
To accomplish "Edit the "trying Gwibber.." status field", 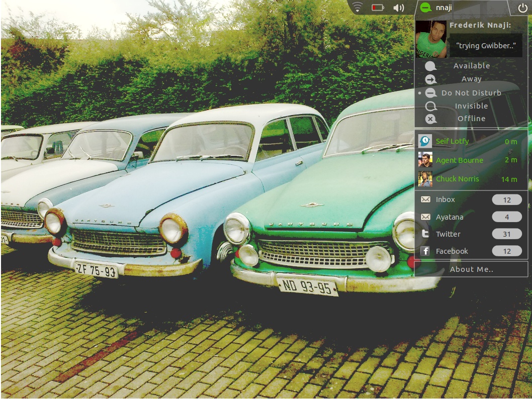I will pos(486,46).
